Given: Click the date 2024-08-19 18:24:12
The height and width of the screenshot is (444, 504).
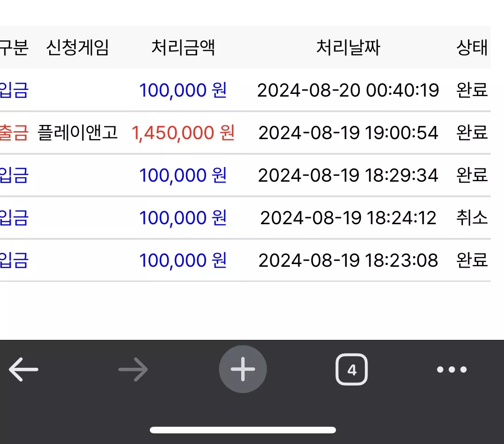Looking at the screenshot, I should click(348, 218).
